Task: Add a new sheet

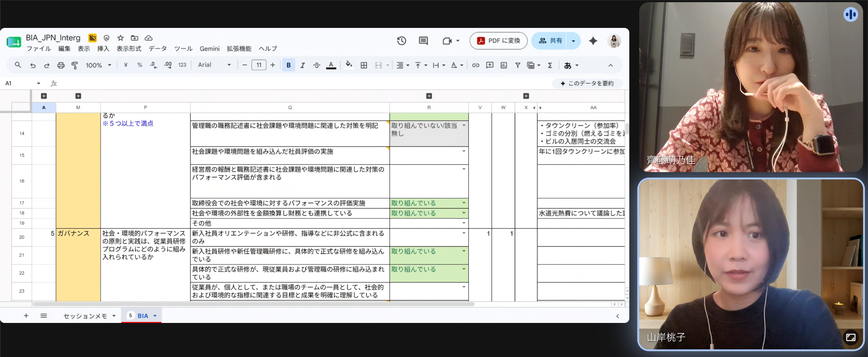Action: (x=26, y=316)
